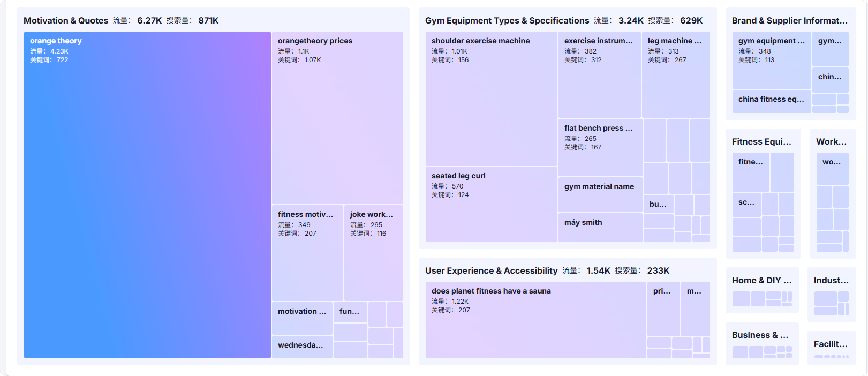Open 'Brand & Supplier Information' category title
The height and width of the screenshot is (376, 868).
coord(789,20)
